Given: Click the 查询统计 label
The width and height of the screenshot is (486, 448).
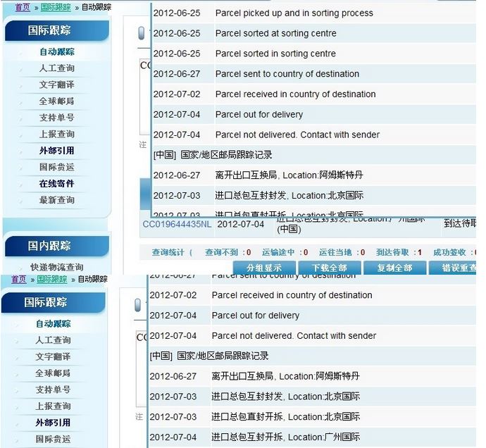Looking at the screenshot, I should 168,252.
